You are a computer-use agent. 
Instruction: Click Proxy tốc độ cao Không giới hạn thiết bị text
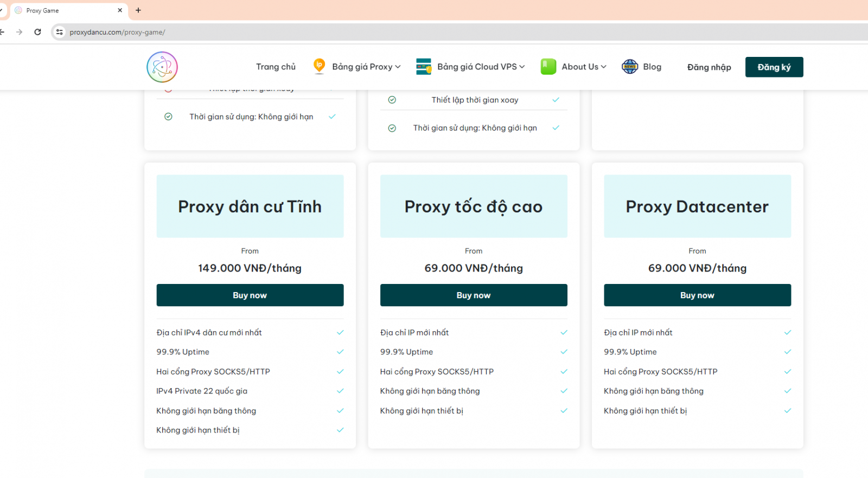point(422,411)
